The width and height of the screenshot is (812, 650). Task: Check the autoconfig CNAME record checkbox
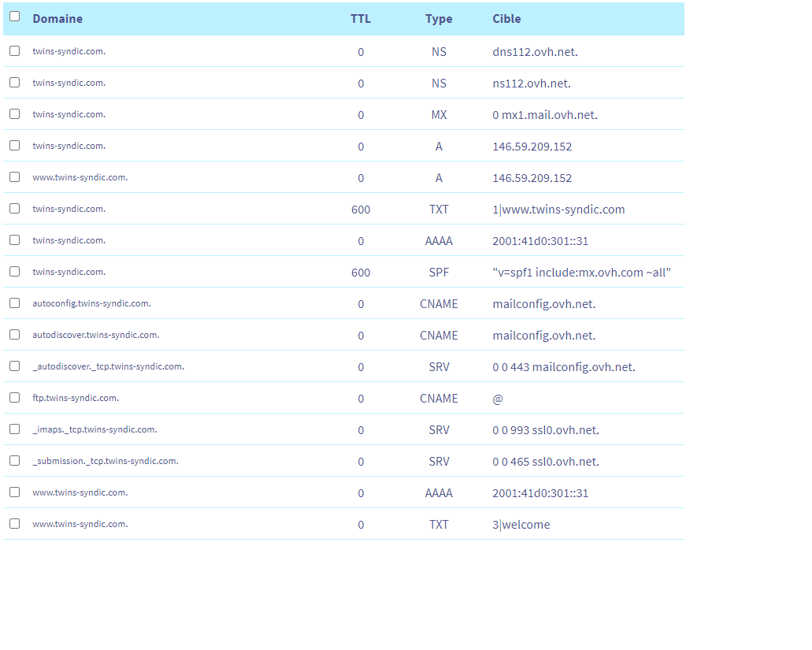click(14, 303)
